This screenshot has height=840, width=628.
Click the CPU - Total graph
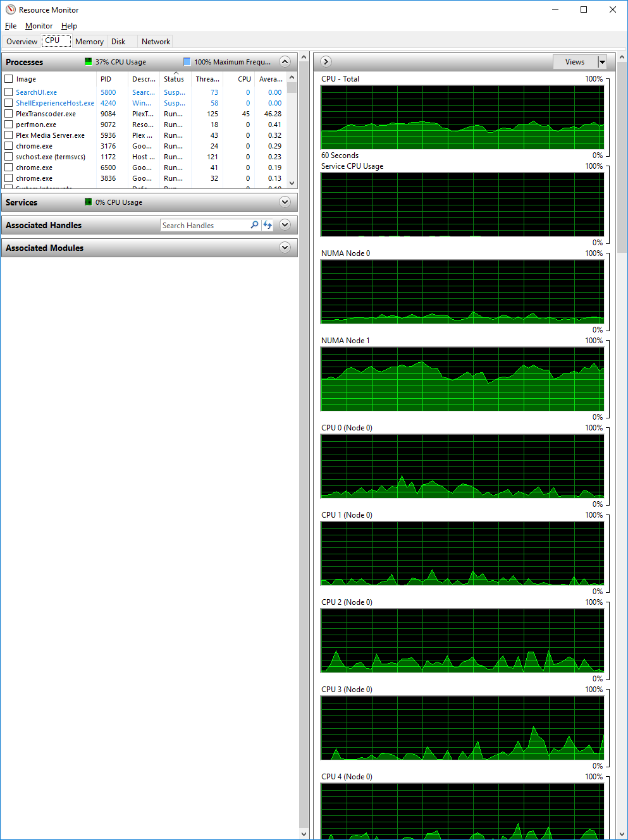tap(462, 117)
